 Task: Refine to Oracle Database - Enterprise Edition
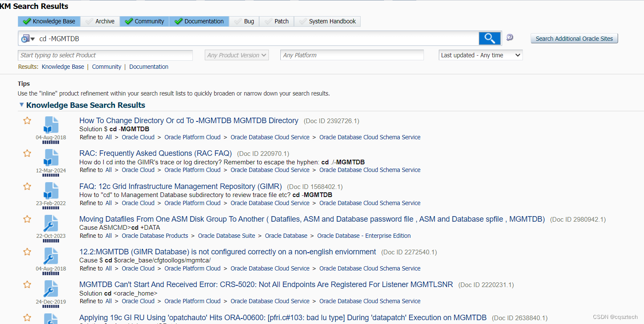point(364,236)
